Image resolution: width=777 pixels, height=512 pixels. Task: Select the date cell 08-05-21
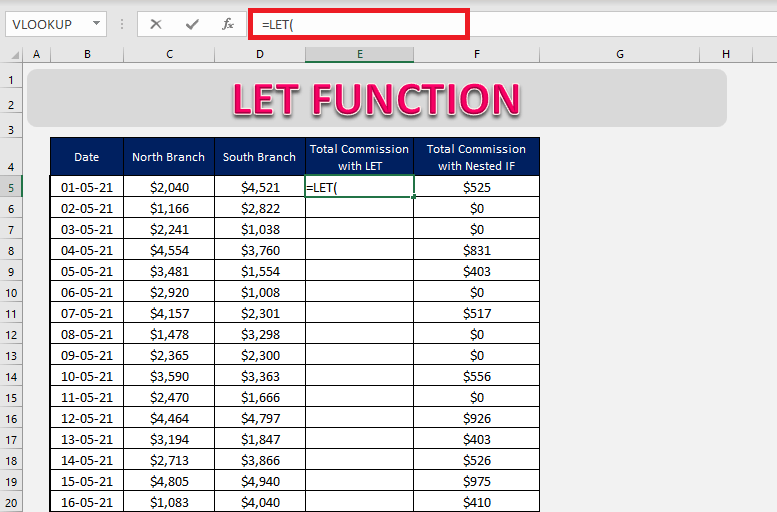pyautogui.click(x=87, y=335)
